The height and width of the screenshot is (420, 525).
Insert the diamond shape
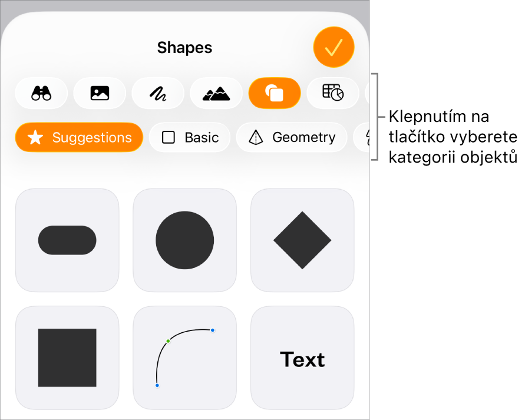tap(302, 240)
